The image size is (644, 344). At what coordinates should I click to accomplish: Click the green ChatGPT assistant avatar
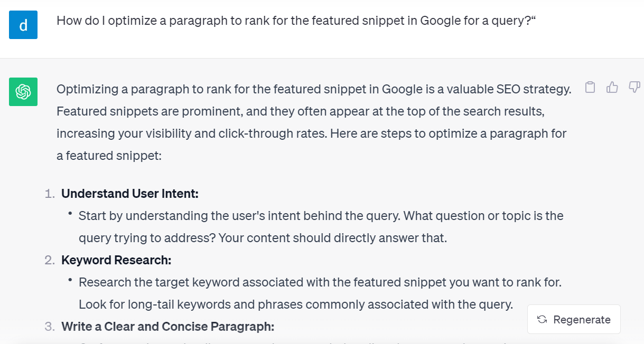click(x=23, y=92)
